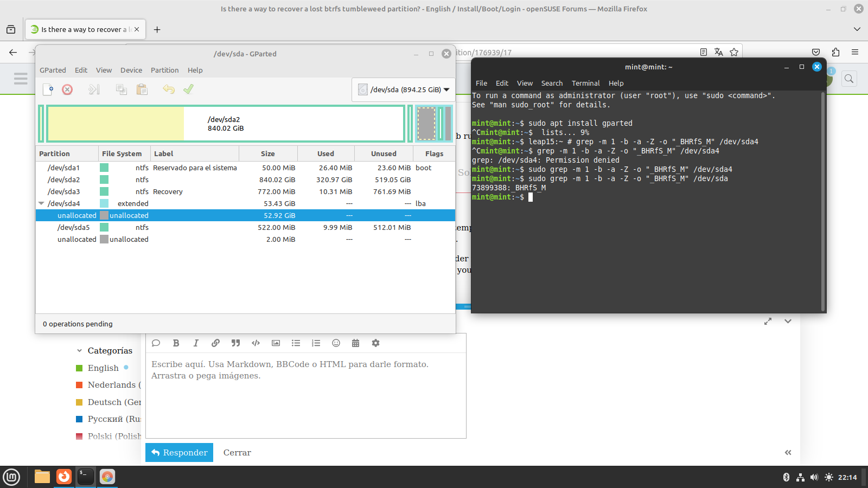Collapse the Categorías section
Viewport: 868px width, 488px height.
[79, 351]
